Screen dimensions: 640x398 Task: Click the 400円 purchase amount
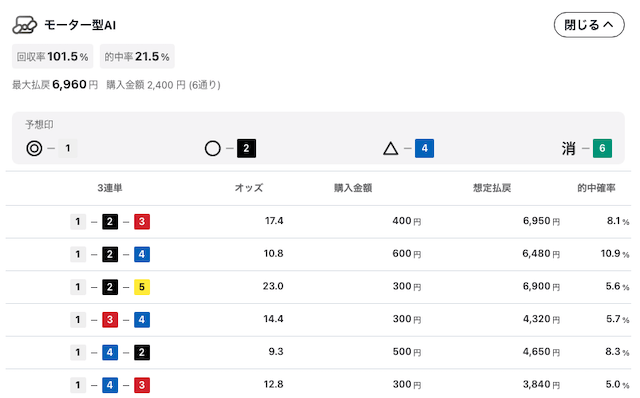(407, 221)
